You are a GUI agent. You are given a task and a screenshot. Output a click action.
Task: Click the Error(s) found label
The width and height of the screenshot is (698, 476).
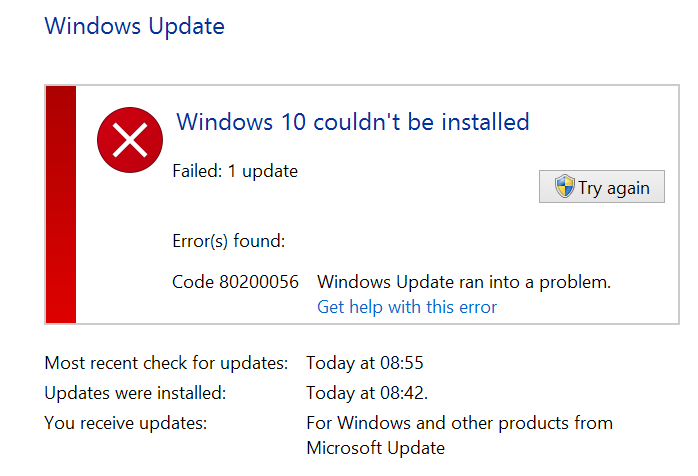(x=229, y=241)
